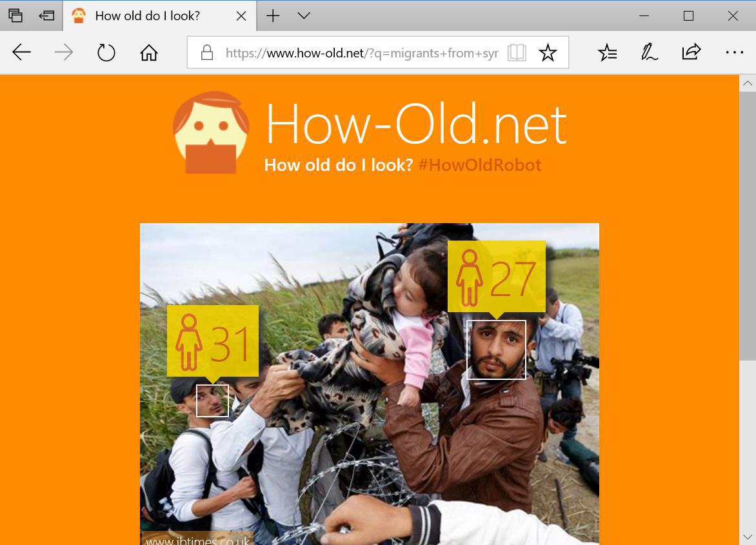Close the How old do I look tab
756x545 pixels.
pos(241,16)
